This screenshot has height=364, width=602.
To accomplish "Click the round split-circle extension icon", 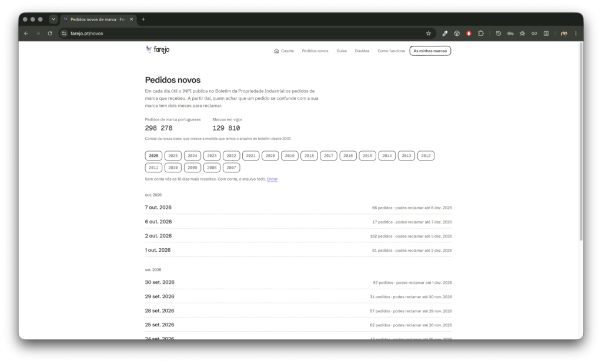I will 457,34.
